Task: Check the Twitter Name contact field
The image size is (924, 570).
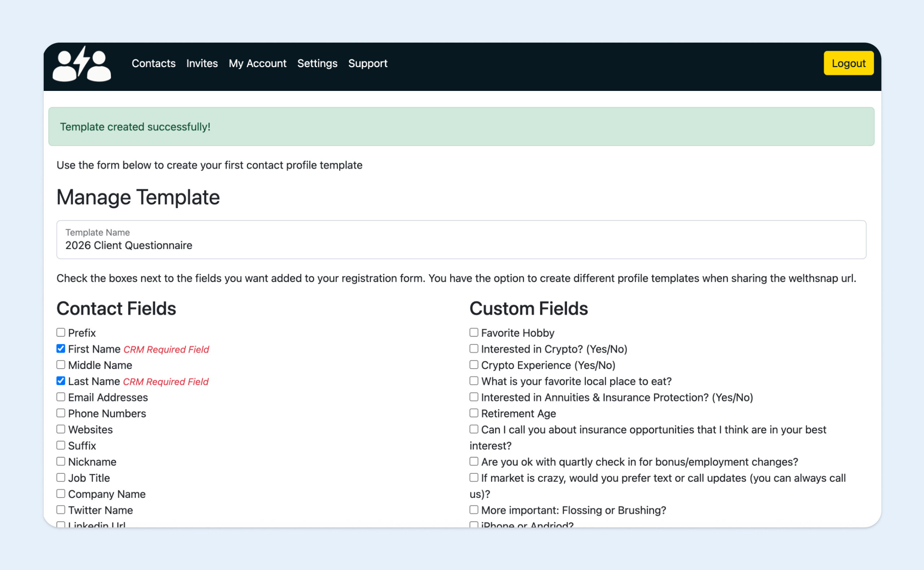Action: click(61, 509)
